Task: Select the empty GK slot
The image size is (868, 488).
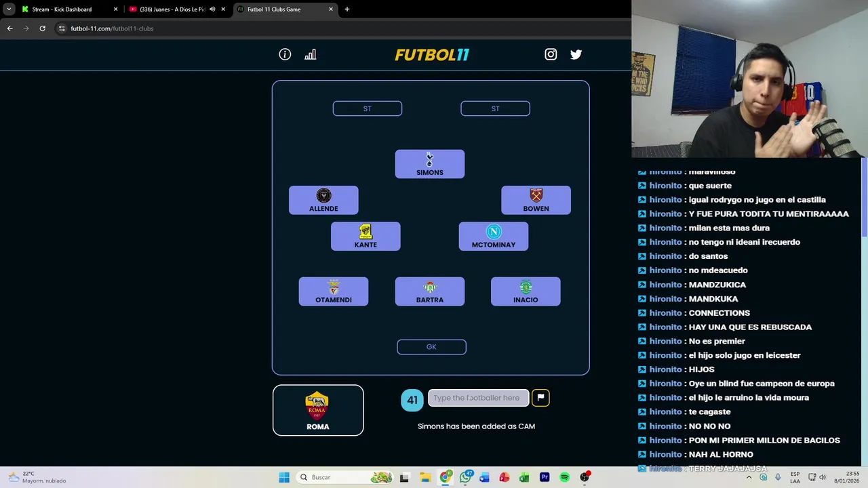Action: (431, 347)
